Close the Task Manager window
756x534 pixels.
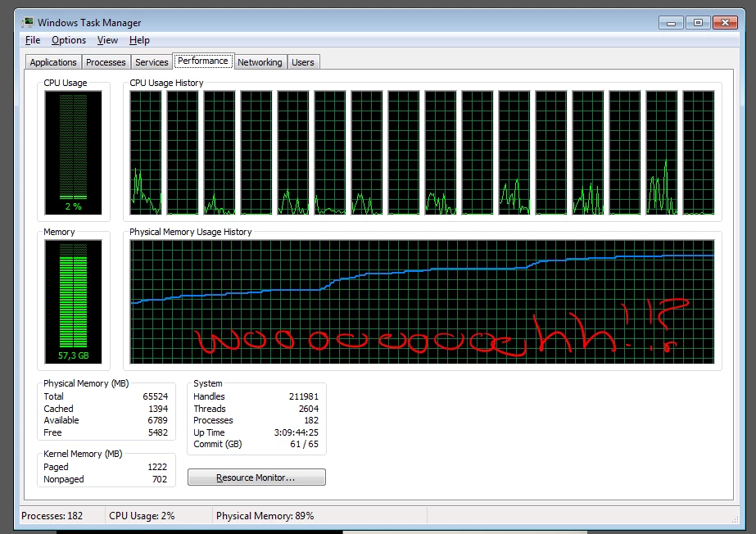point(725,22)
